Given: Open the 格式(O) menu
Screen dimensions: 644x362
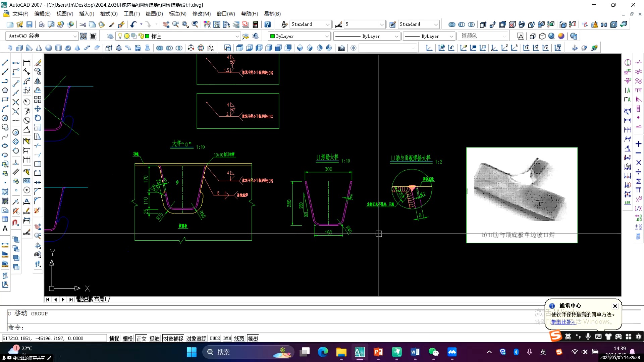Looking at the screenshot, I should (x=109, y=14).
